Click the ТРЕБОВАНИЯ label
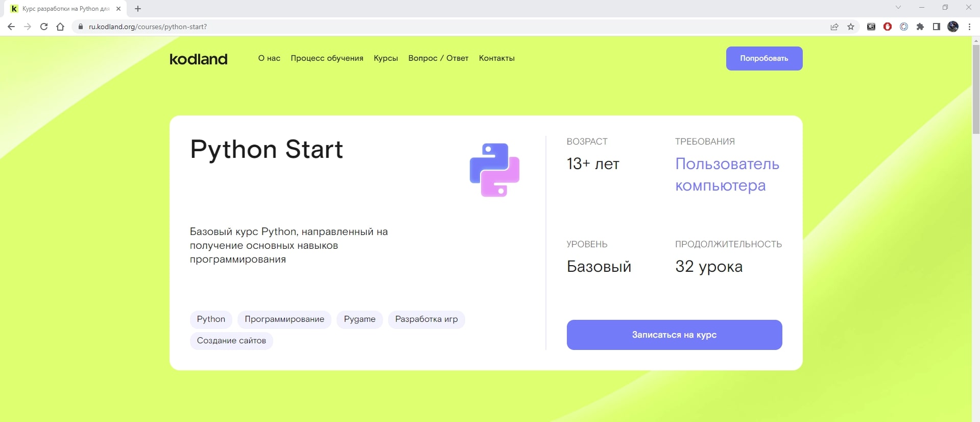The height and width of the screenshot is (422, 980). [705, 142]
